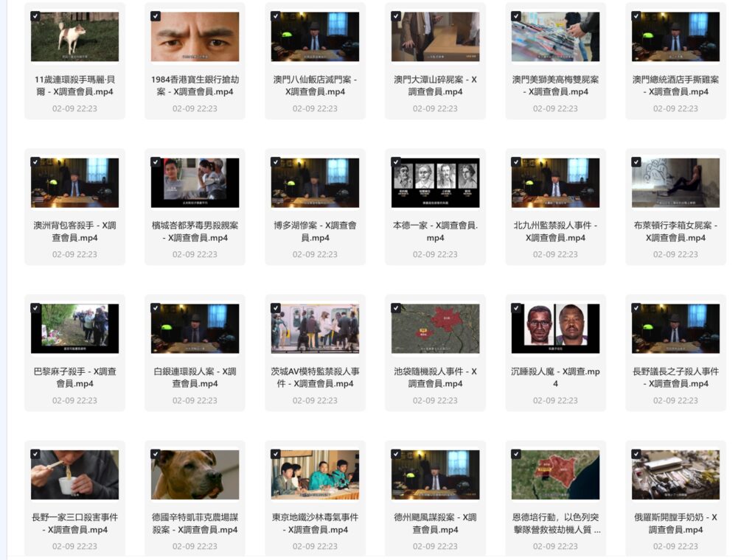This screenshot has width=755, height=560.
Task: Click the brown pit bull dog thumbnail
Action: point(195,475)
